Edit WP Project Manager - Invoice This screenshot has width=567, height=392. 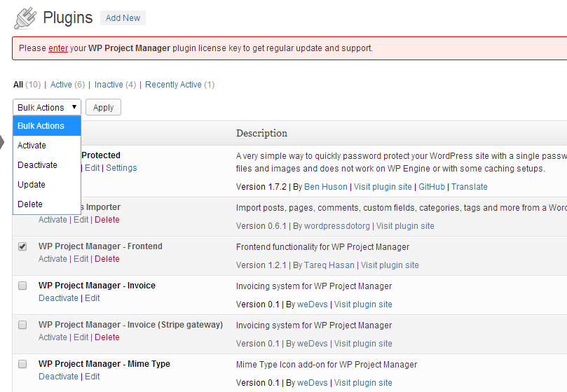click(93, 298)
